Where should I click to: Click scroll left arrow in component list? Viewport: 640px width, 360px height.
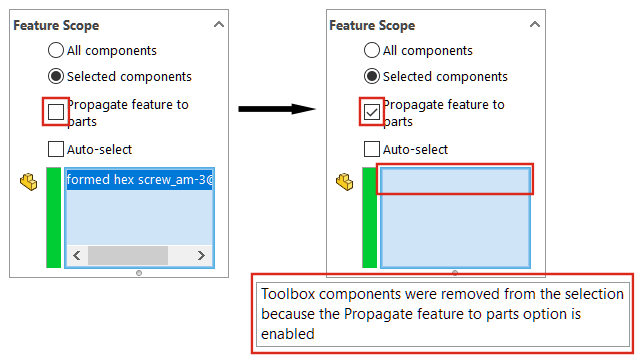[x=77, y=256]
